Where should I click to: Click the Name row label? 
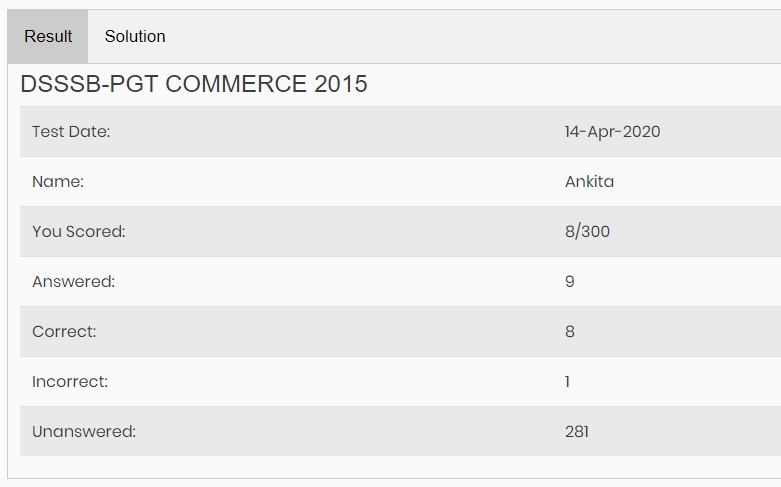pyautogui.click(x=58, y=182)
